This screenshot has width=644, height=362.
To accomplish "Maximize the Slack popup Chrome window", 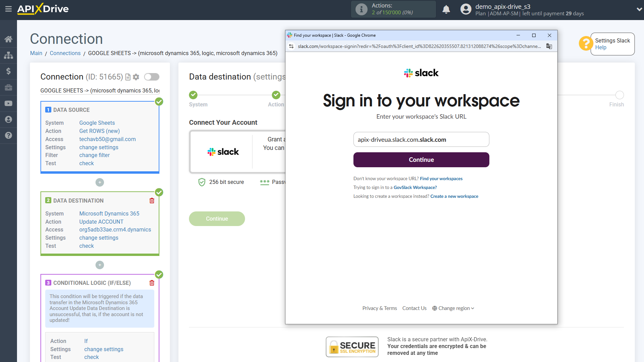I will pyautogui.click(x=534, y=35).
